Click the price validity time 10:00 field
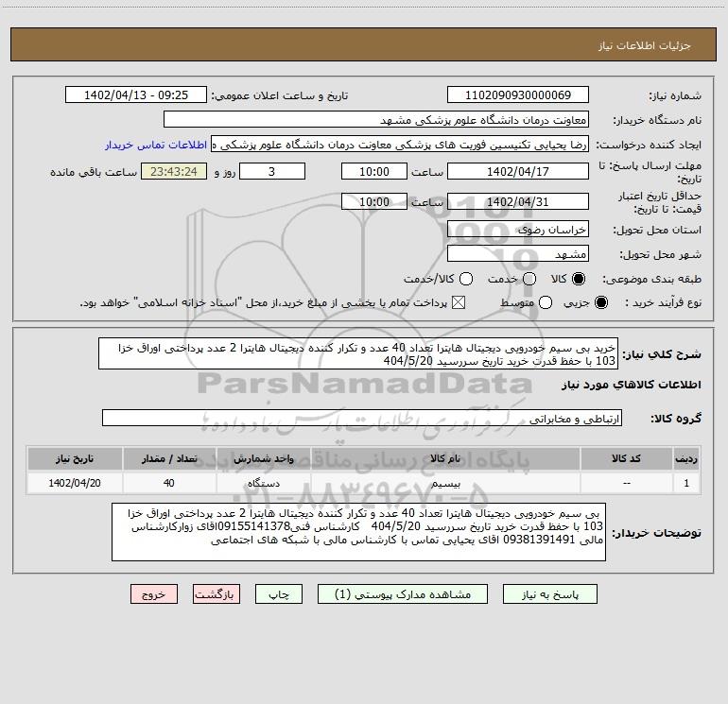The height and width of the screenshot is (704, 728). coord(374,201)
